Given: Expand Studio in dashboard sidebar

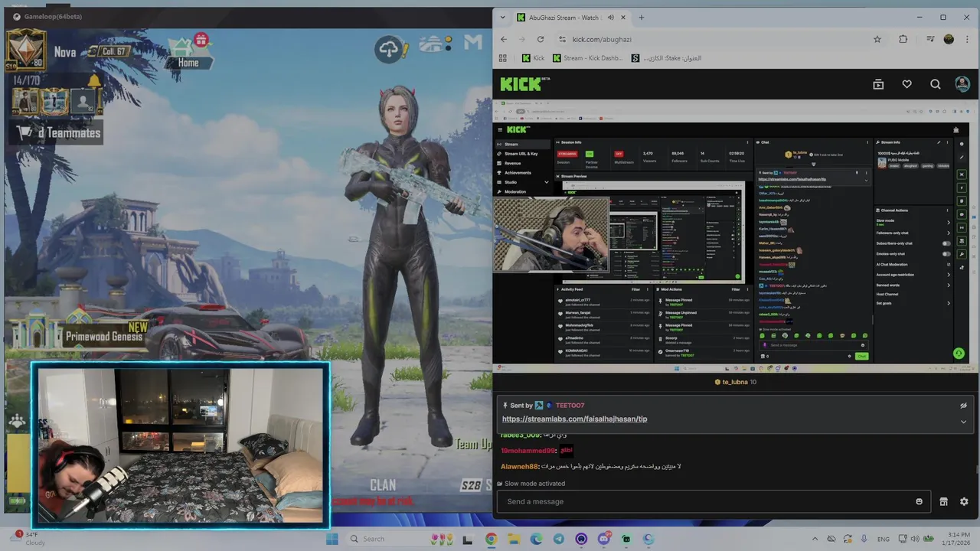Looking at the screenshot, I should point(546,182).
